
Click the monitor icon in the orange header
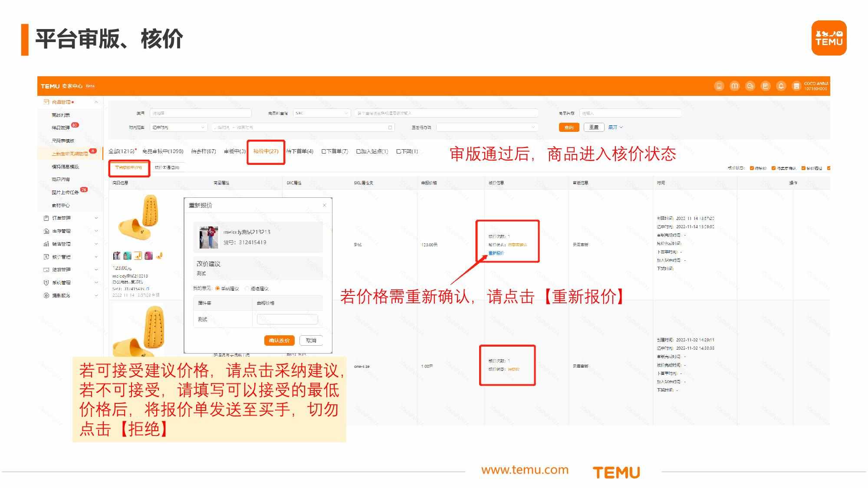click(719, 86)
